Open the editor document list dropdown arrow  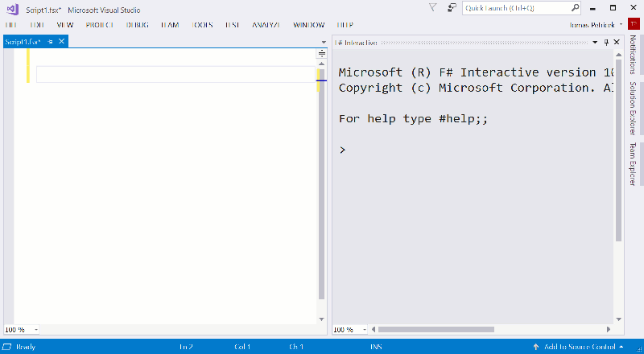tap(323, 43)
